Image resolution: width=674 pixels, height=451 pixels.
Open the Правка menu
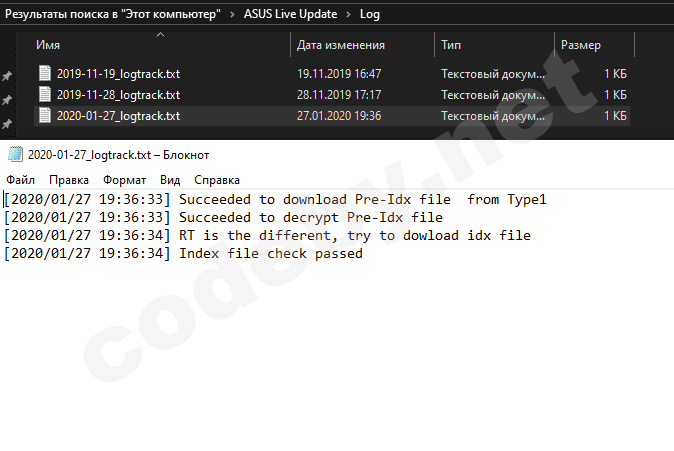pos(69,180)
